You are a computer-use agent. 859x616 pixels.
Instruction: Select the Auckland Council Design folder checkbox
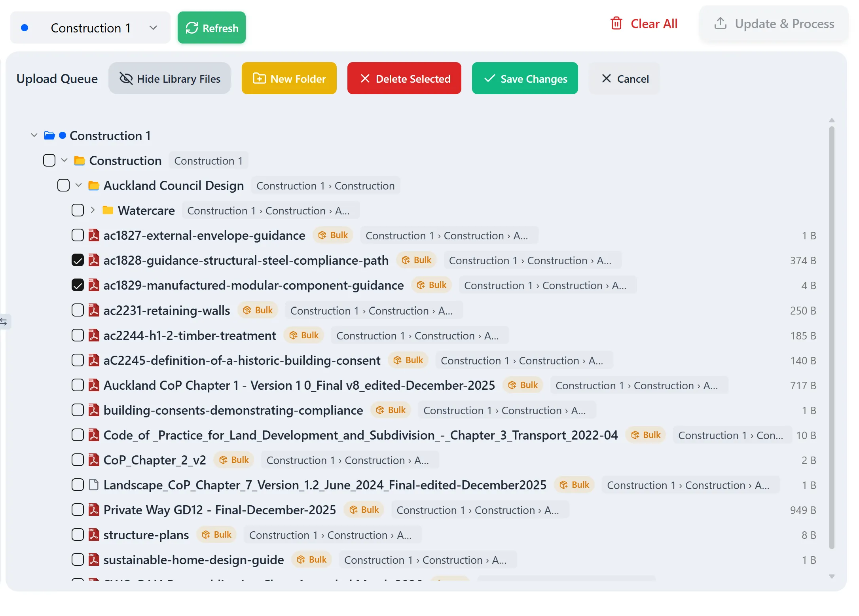pyautogui.click(x=63, y=185)
